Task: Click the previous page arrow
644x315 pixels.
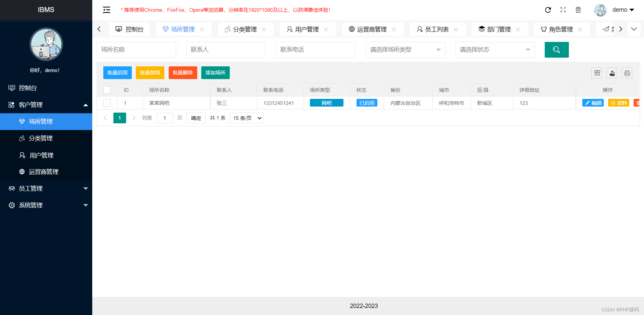Action: (105, 118)
